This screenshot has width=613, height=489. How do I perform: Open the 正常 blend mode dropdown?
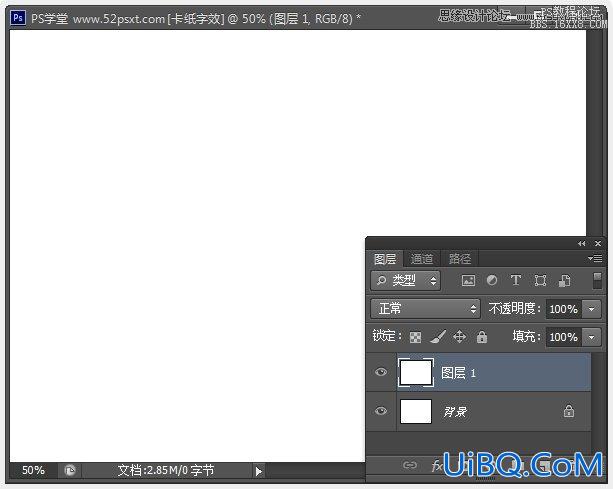coord(425,309)
